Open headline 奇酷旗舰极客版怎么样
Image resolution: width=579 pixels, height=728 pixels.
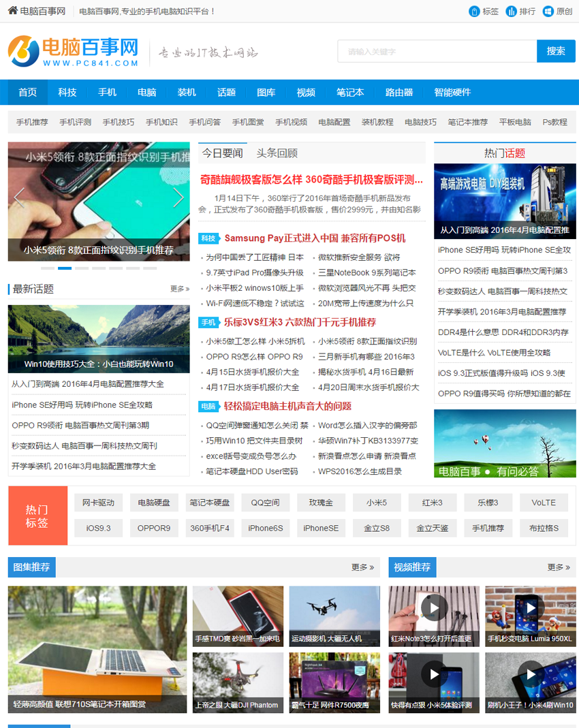311,180
